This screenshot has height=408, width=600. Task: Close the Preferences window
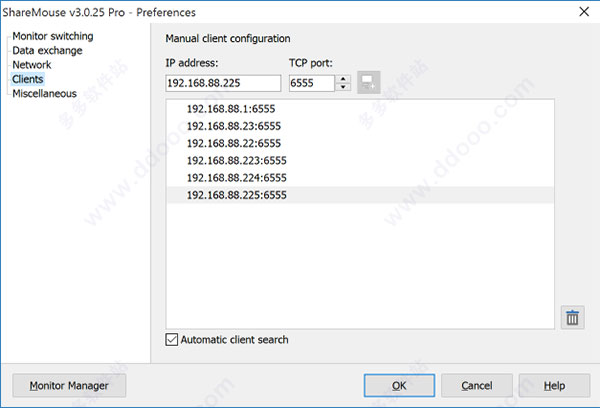coord(584,11)
